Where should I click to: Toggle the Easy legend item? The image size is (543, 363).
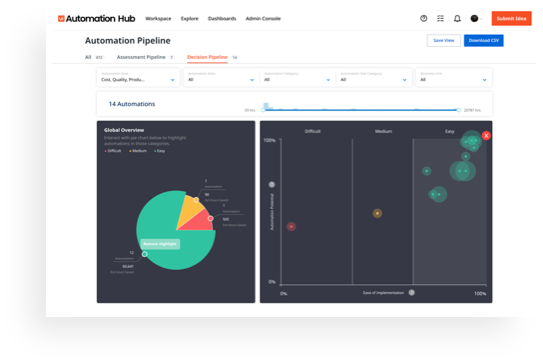(159, 151)
